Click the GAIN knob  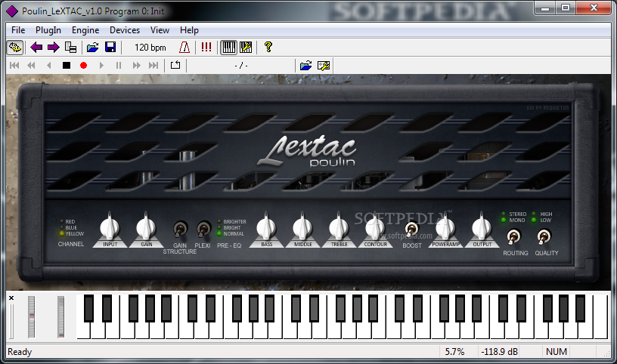click(146, 226)
